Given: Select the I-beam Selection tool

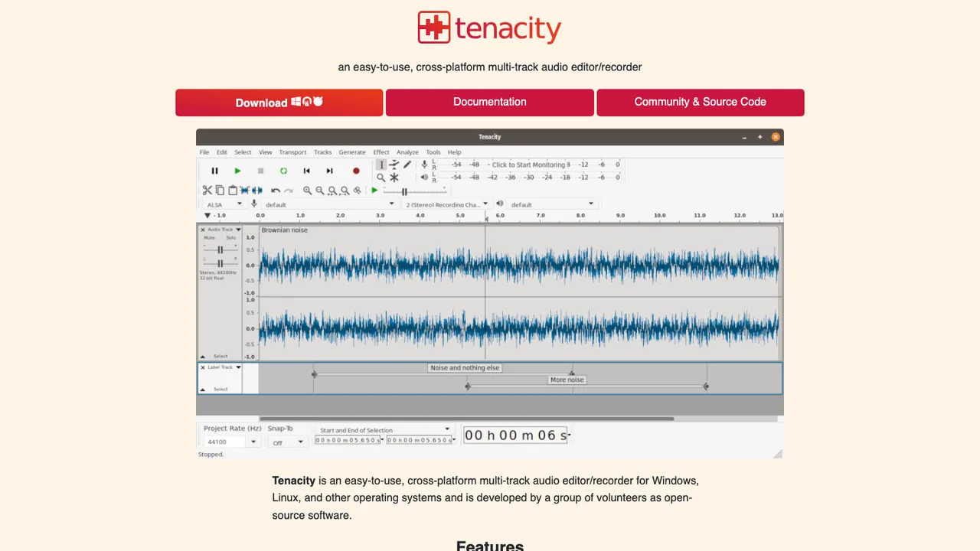Looking at the screenshot, I should [x=381, y=165].
